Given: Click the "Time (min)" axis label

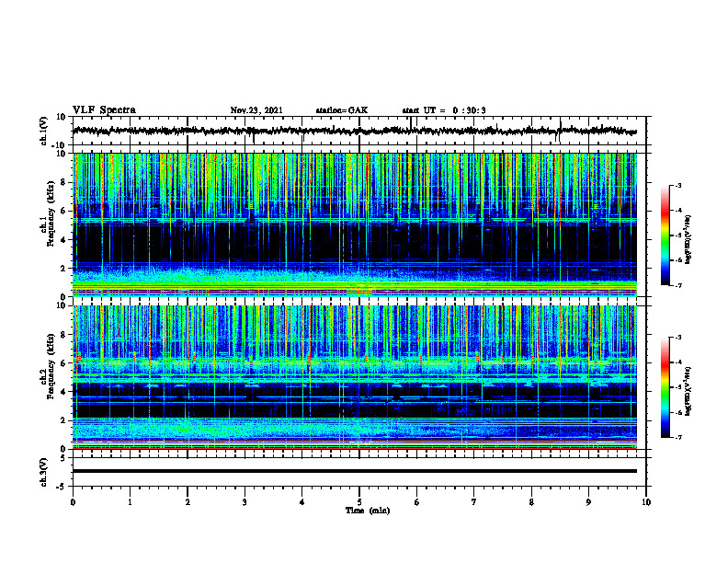Looking at the screenshot, I should [x=368, y=511].
